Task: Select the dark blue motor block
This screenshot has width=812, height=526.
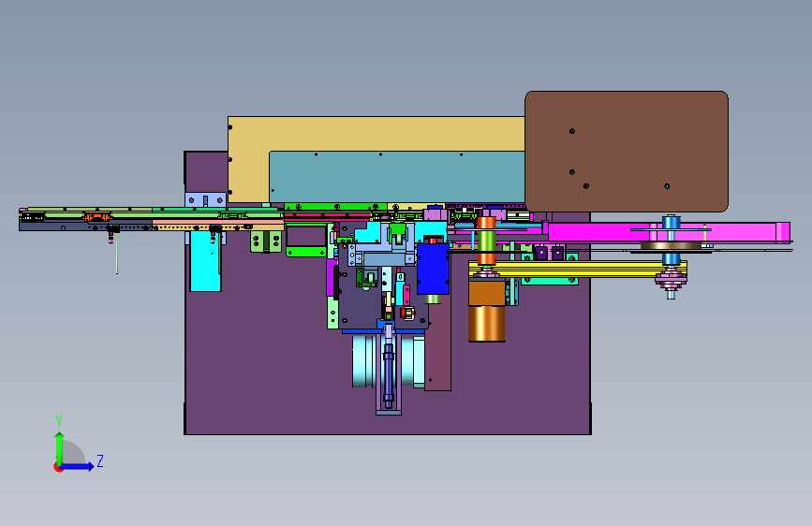Action: click(x=433, y=269)
